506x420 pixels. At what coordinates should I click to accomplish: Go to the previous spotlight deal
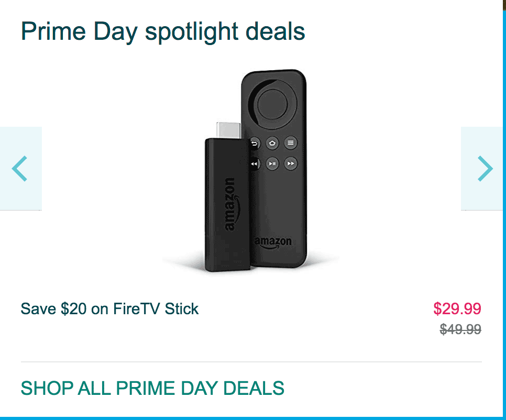click(x=20, y=169)
